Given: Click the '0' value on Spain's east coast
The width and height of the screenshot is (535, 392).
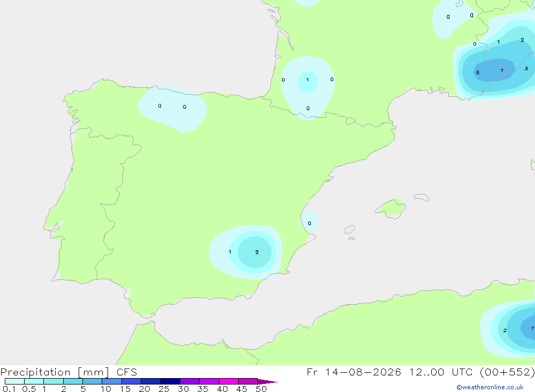Looking at the screenshot, I should point(309,224).
